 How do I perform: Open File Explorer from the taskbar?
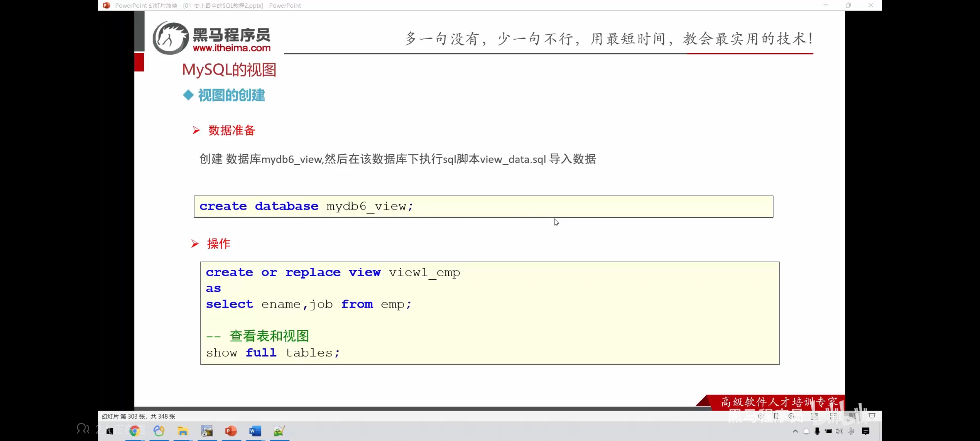tap(183, 431)
